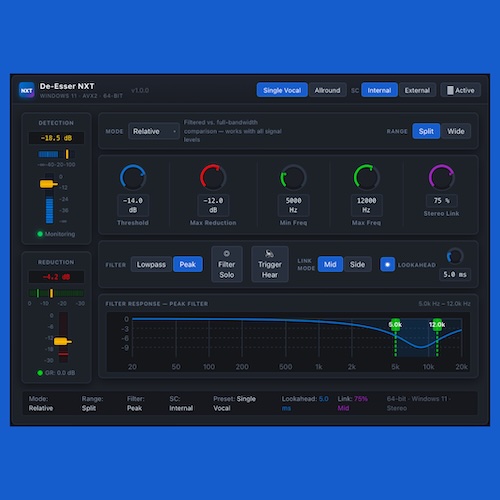Click the 5000 Hz value field

293,205
